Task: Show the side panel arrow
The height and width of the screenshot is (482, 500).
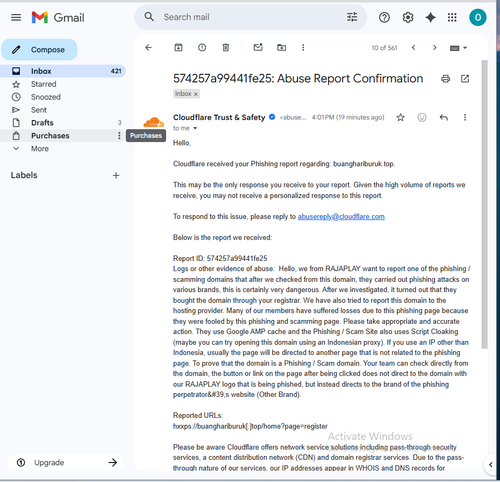Action: [490, 464]
